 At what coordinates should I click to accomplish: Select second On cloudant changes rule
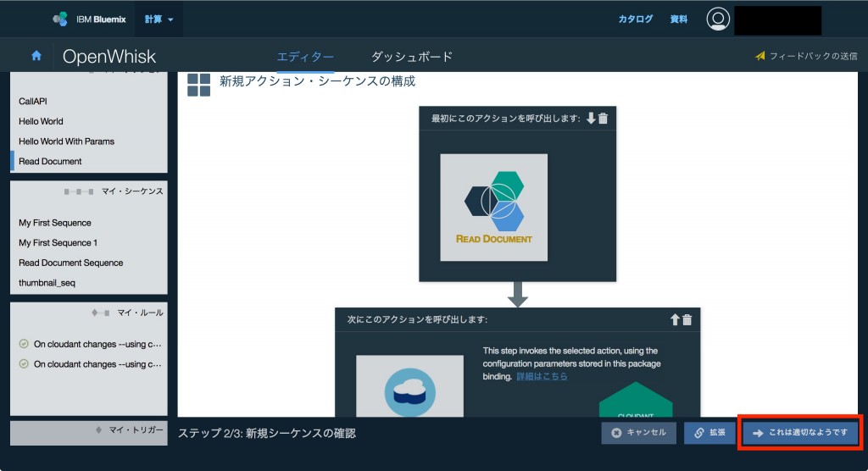click(x=97, y=363)
